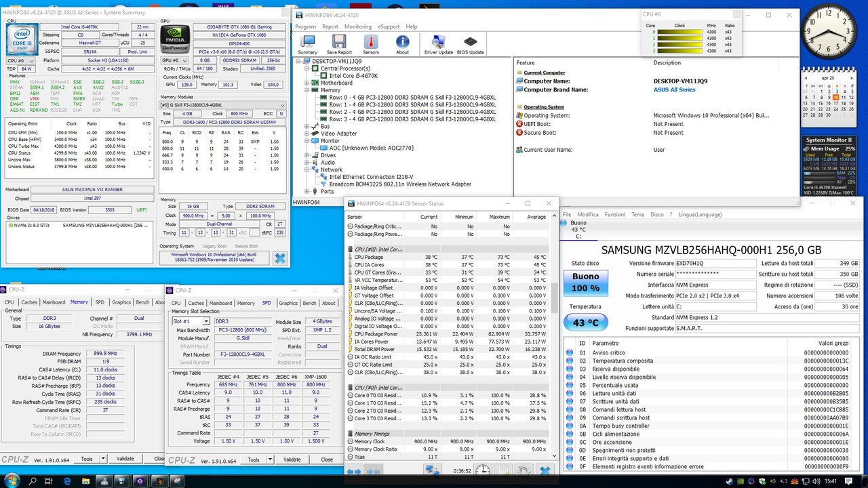Viewport: 868px width, 488px height.
Task: Open the About info icon
Action: coord(402,45)
